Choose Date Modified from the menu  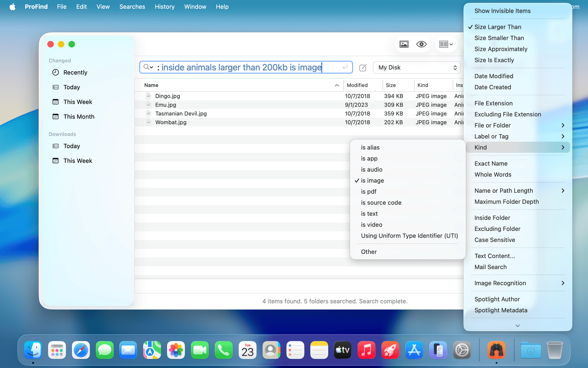[518, 76]
